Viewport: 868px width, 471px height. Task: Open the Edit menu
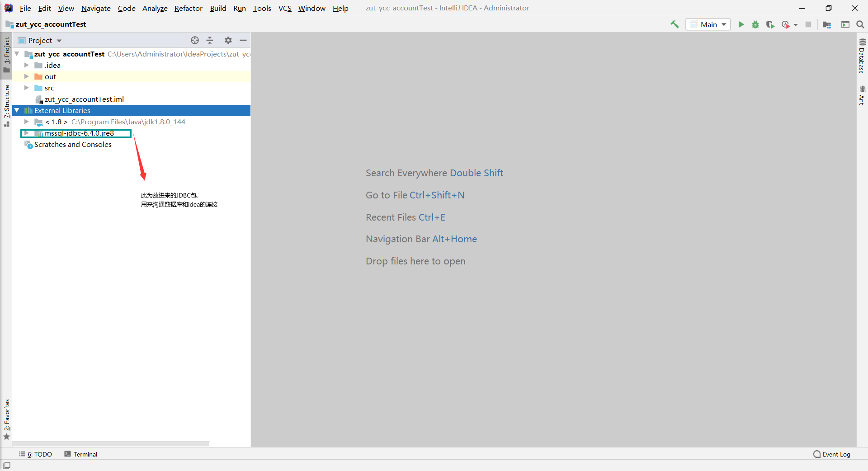coord(45,8)
